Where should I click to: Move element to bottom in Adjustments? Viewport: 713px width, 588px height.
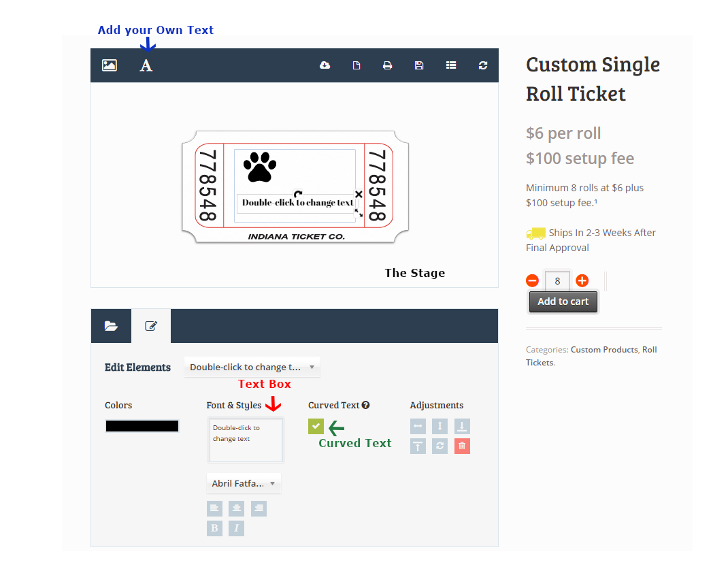point(462,427)
